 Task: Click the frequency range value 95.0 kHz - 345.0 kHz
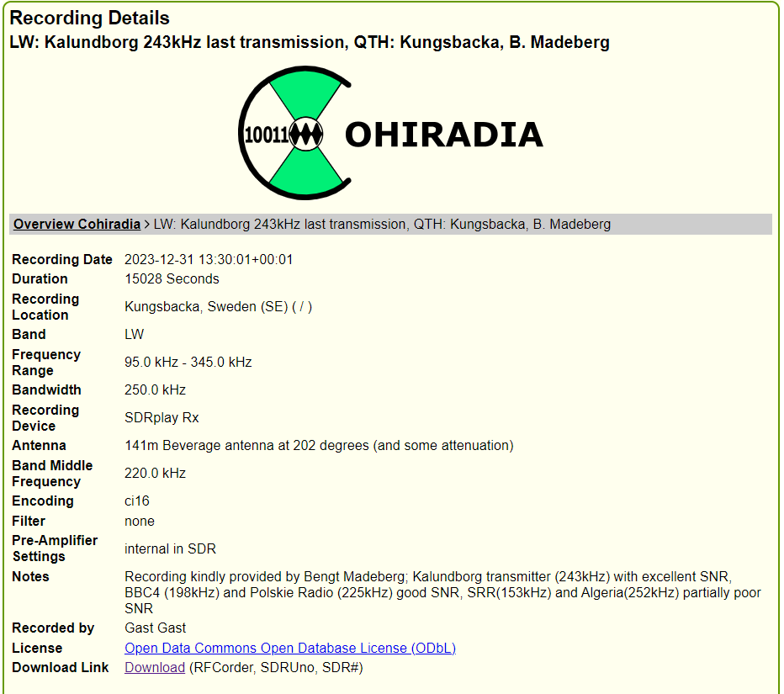[x=188, y=363]
